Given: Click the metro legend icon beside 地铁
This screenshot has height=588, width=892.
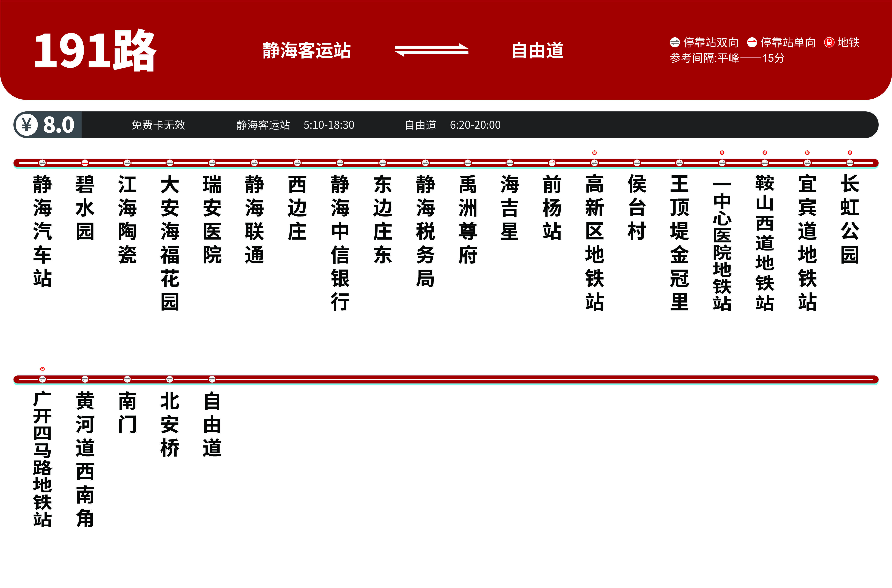Looking at the screenshot, I should pos(829,42).
